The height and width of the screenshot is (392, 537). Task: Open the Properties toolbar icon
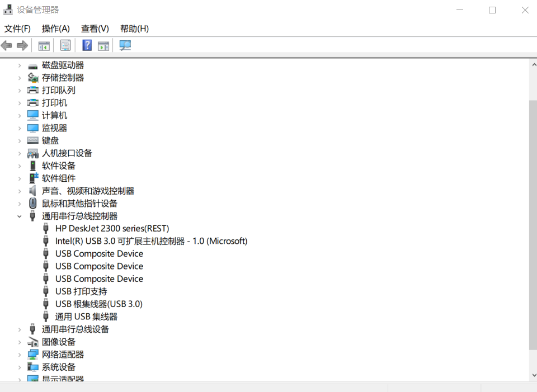(x=65, y=45)
